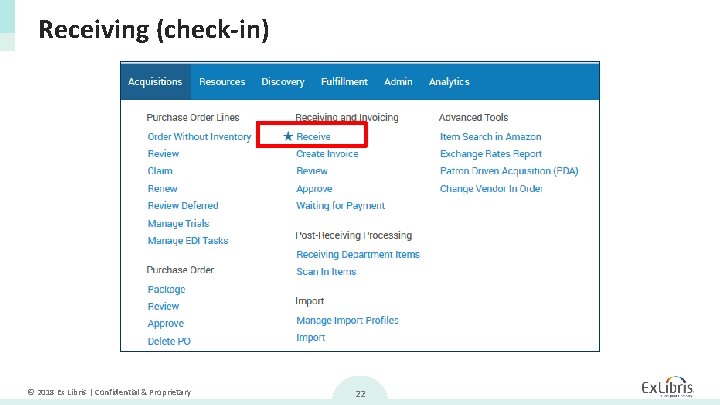Viewport: 720px width, 405px height.
Task: Click the Purchase Order heading
Action: [180, 270]
